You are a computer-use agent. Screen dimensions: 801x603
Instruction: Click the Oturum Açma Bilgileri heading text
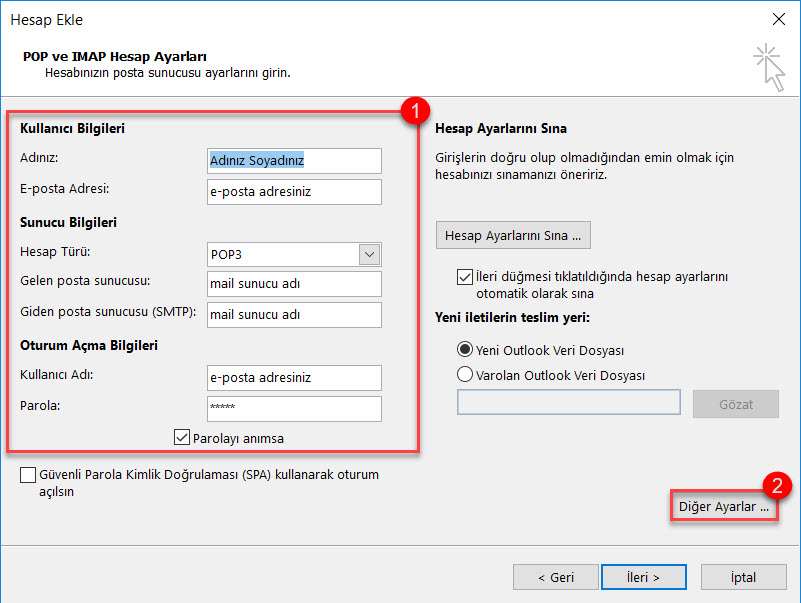(89, 345)
